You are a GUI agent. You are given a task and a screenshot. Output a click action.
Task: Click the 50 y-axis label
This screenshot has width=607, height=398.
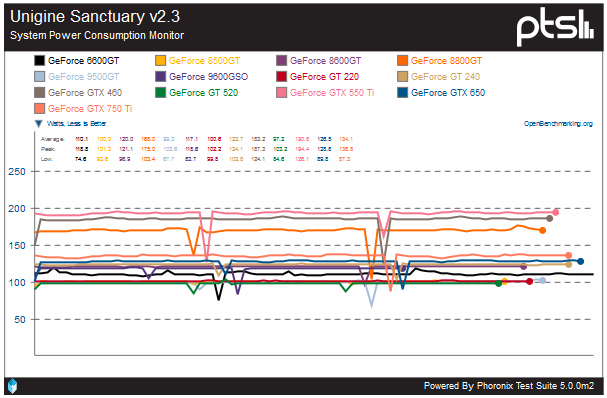(x=20, y=320)
